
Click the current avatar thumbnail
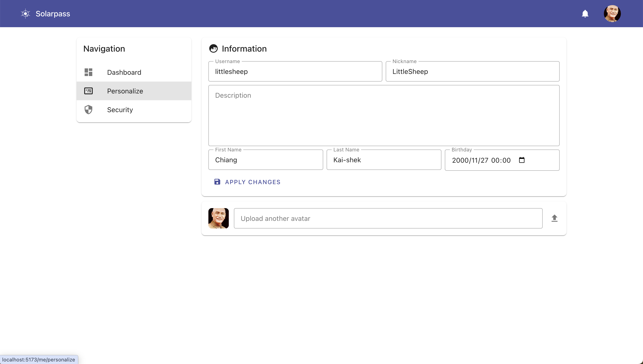click(x=218, y=218)
